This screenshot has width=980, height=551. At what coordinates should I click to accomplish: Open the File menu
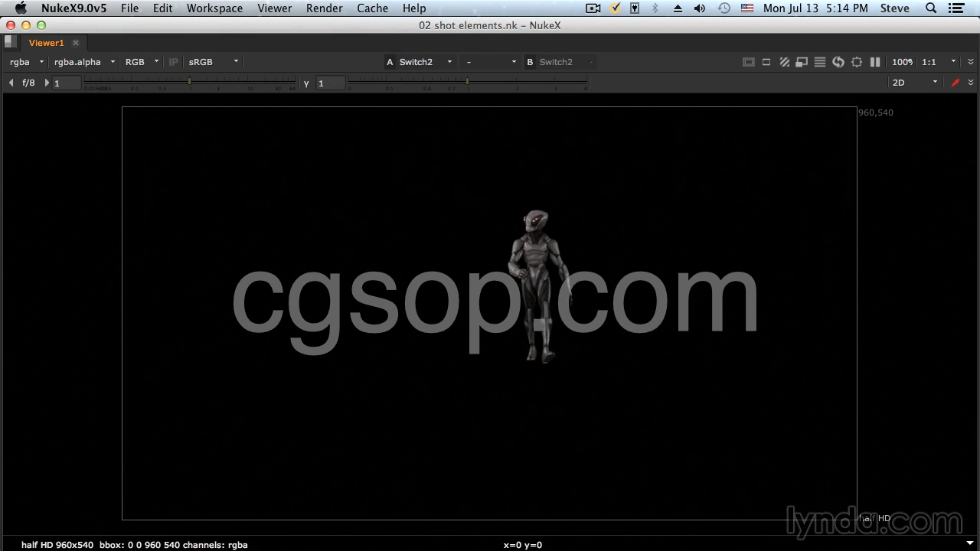click(130, 8)
